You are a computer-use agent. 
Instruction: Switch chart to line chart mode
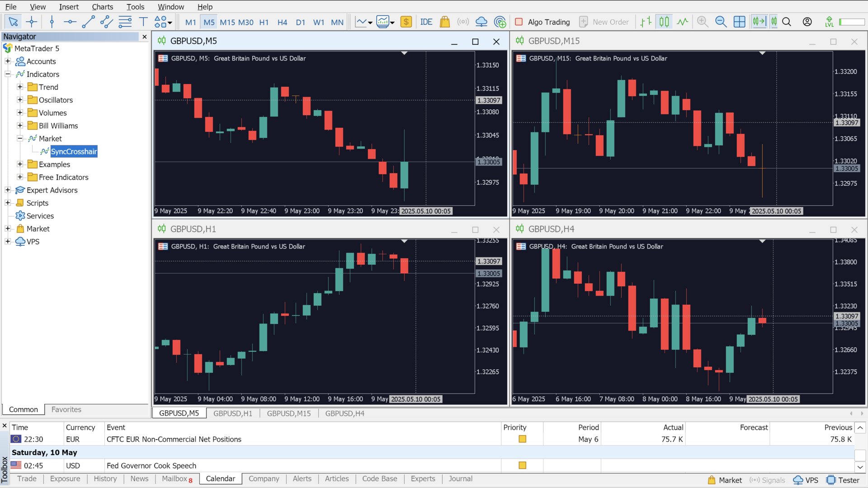pos(683,22)
